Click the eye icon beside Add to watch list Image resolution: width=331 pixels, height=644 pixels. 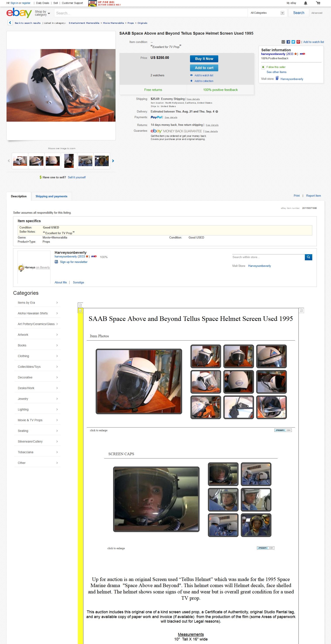tap(192, 75)
